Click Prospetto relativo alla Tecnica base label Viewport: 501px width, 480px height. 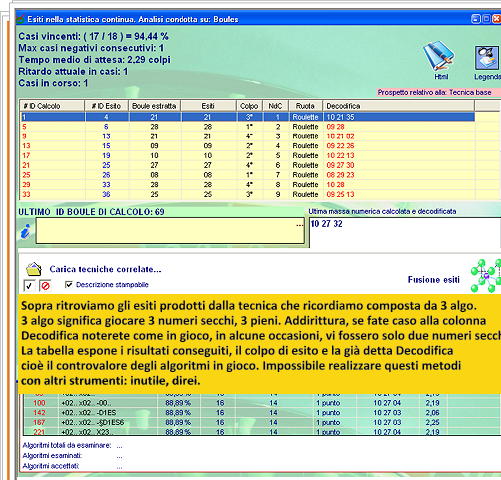[x=434, y=92]
